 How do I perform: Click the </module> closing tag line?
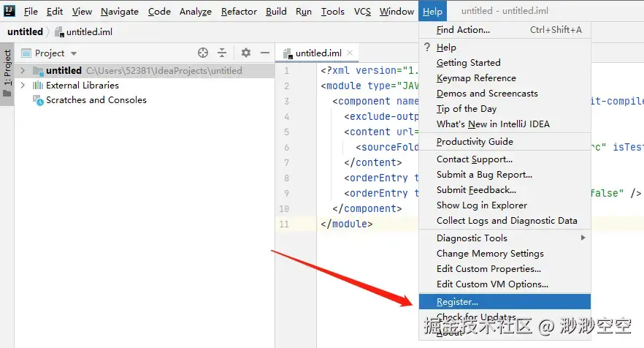347,224
